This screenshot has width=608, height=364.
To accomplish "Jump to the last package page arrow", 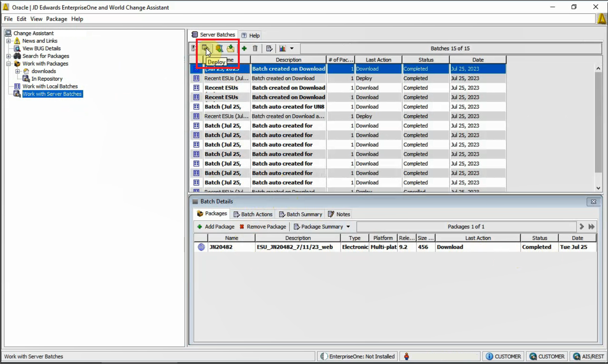I will click(592, 227).
